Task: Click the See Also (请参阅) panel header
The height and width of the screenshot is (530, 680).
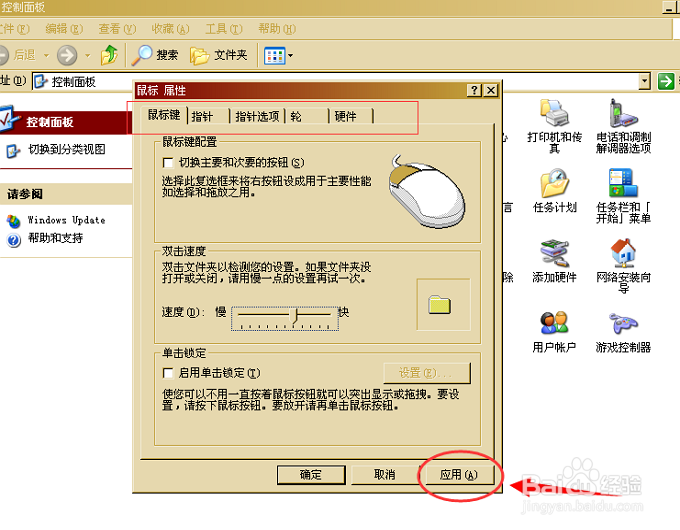Action: [x=66, y=194]
